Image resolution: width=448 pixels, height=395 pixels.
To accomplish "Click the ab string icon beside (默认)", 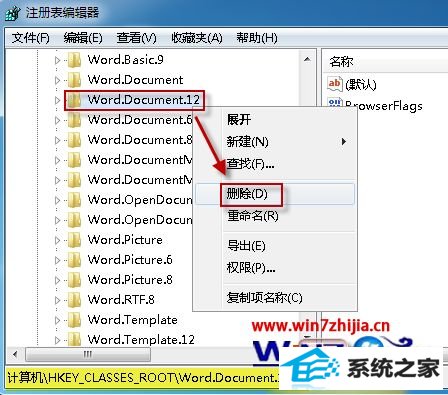I will point(335,83).
